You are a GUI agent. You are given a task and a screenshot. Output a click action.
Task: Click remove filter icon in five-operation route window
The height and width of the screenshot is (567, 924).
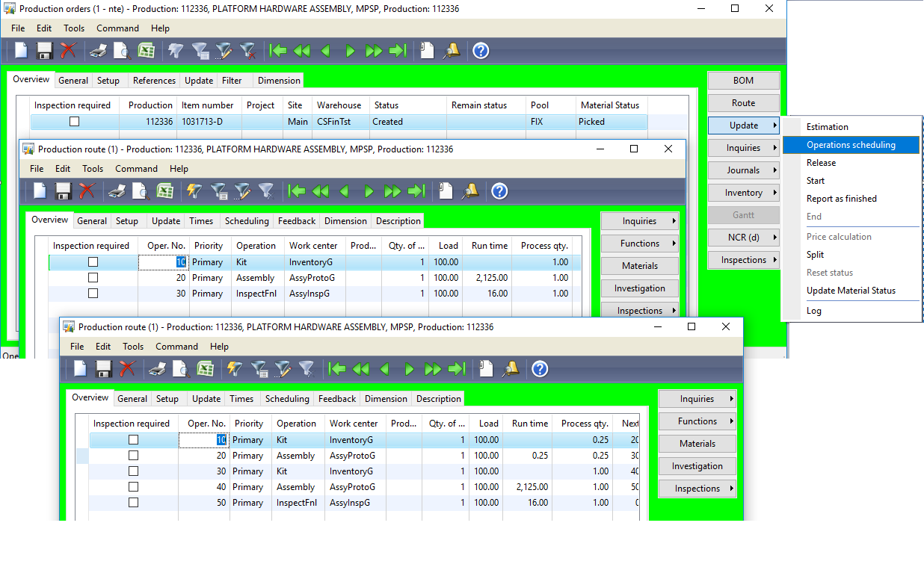[307, 369]
